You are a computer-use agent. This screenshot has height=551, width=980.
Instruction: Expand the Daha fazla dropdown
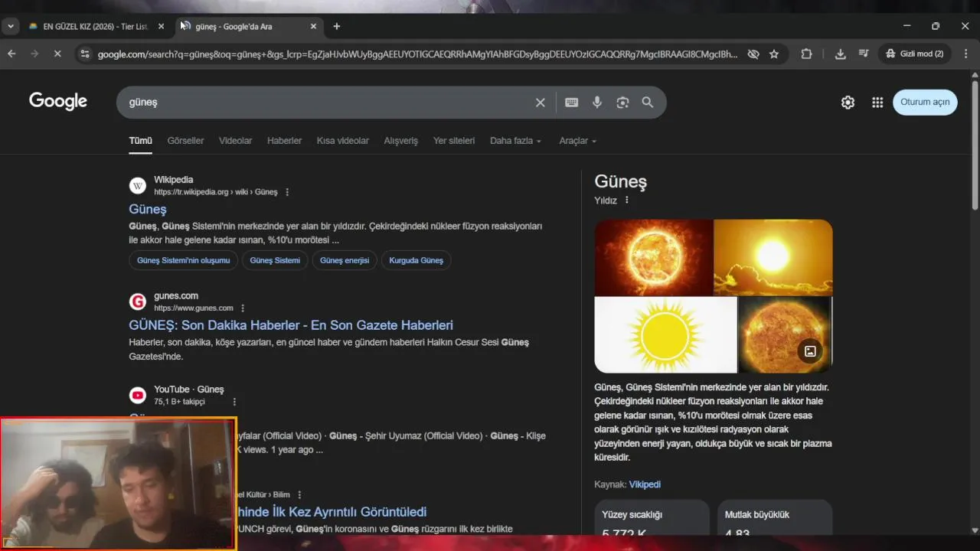pos(515,141)
